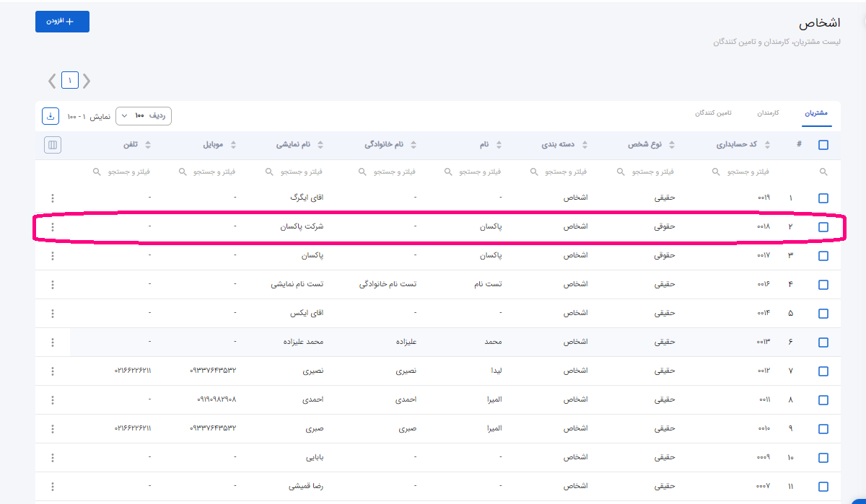This screenshot has height=504, width=866.
Task: Switch to the کارمندان tab
Action: pos(768,113)
